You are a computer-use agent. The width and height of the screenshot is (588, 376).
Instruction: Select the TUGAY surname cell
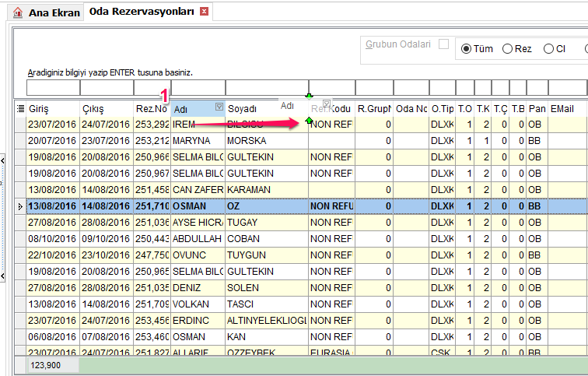click(267, 223)
